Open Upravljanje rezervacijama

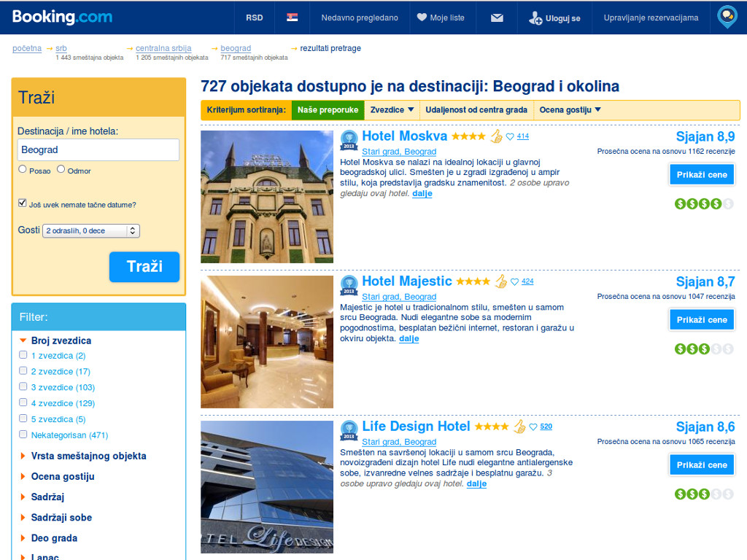[651, 17]
